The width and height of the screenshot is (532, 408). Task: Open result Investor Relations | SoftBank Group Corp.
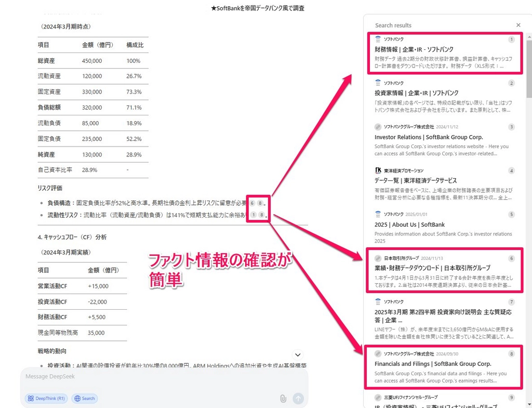point(429,137)
